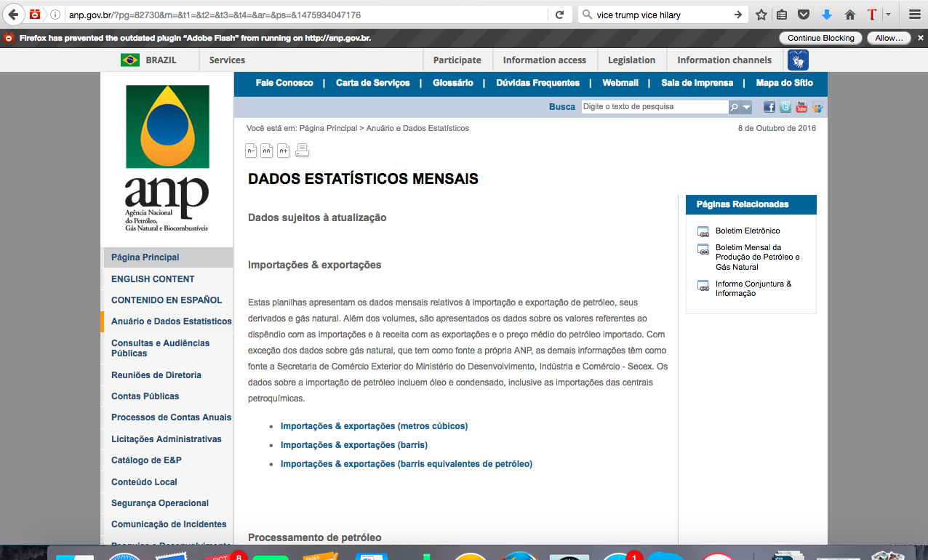Click the Busca 'Digite o texto de pesquisa' field
This screenshot has width=928, height=560.
point(655,107)
